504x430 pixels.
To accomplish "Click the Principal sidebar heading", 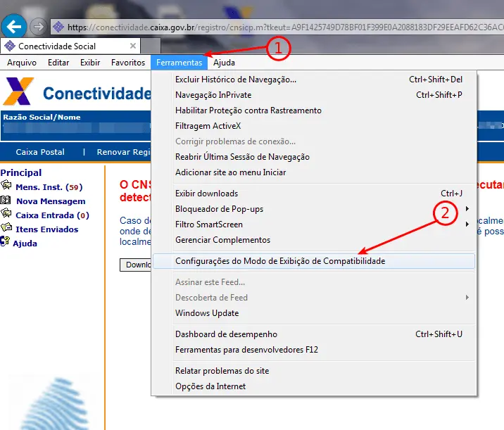I will 21,172.
